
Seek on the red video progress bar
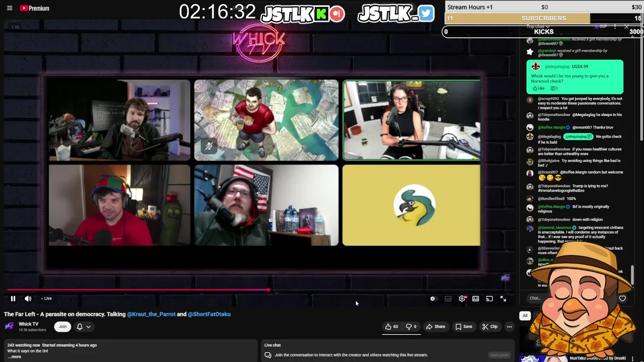coord(138,290)
